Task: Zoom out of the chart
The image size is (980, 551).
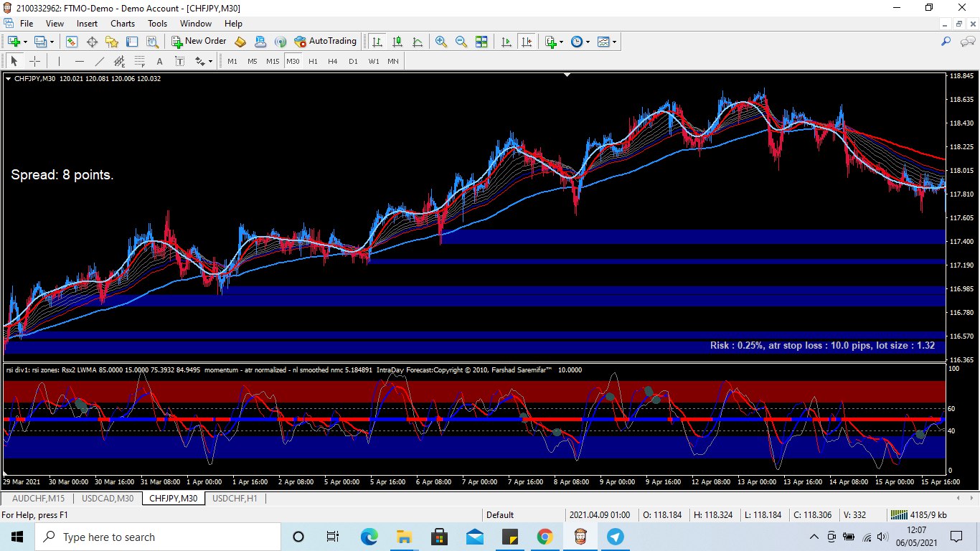Action: tap(461, 42)
